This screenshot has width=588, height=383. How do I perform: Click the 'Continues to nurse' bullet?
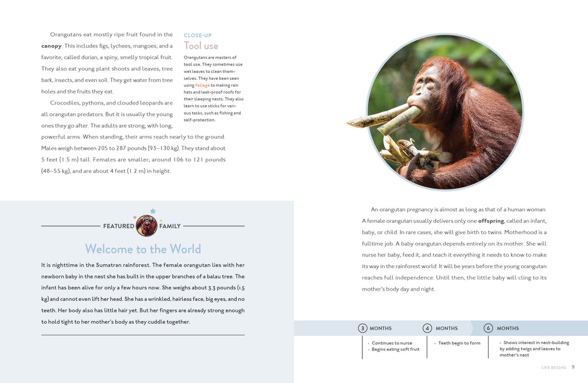pos(392,343)
